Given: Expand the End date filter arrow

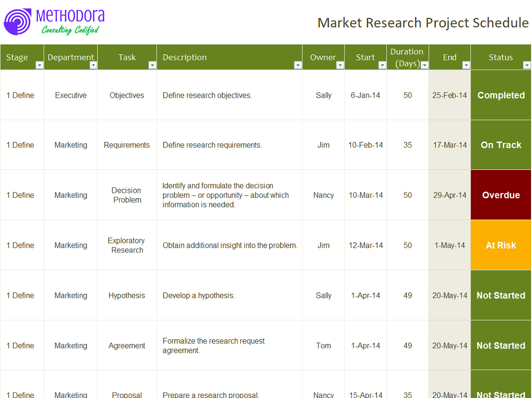Looking at the screenshot, I should (x=466, y=65).
